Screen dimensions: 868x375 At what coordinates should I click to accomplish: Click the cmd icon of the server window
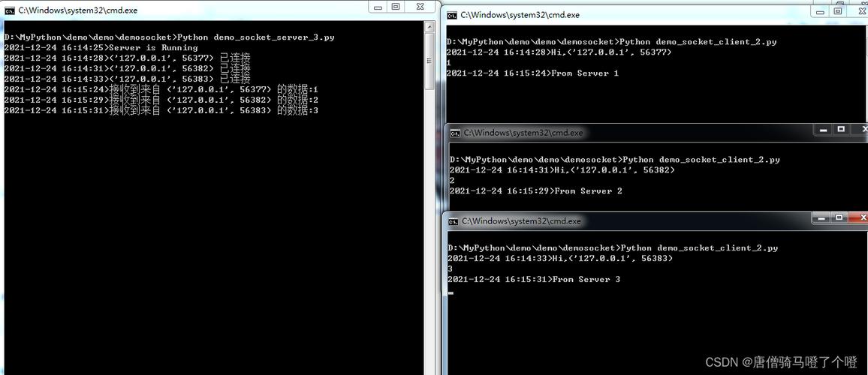10,10
